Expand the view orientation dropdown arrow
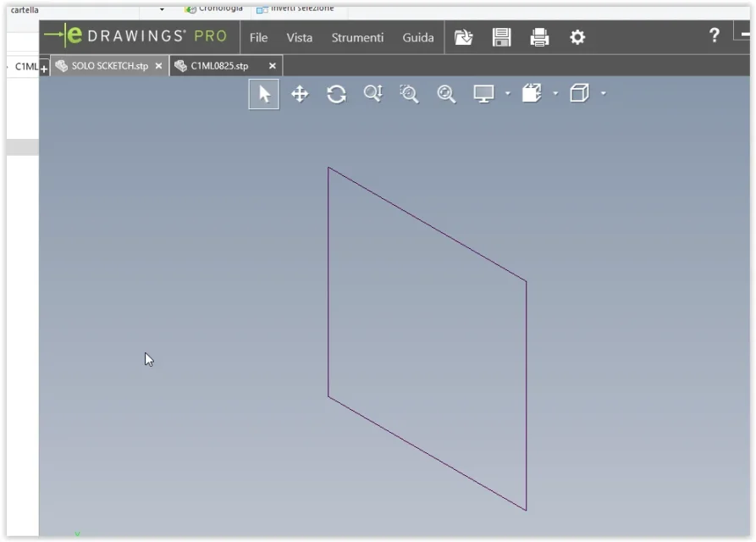Screen dimensions: 756x542 click(555, 93)
